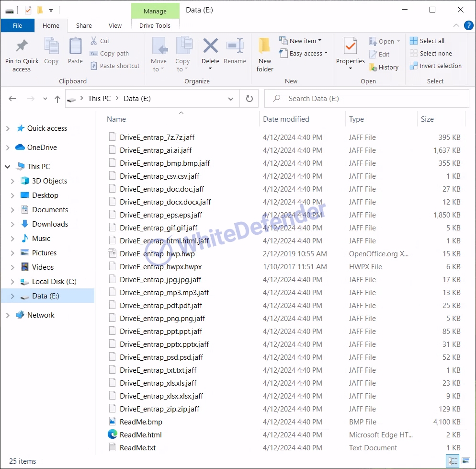Select Downloads in navigation pane
Screen dimensions: 476x469
(x=50, y=224)
